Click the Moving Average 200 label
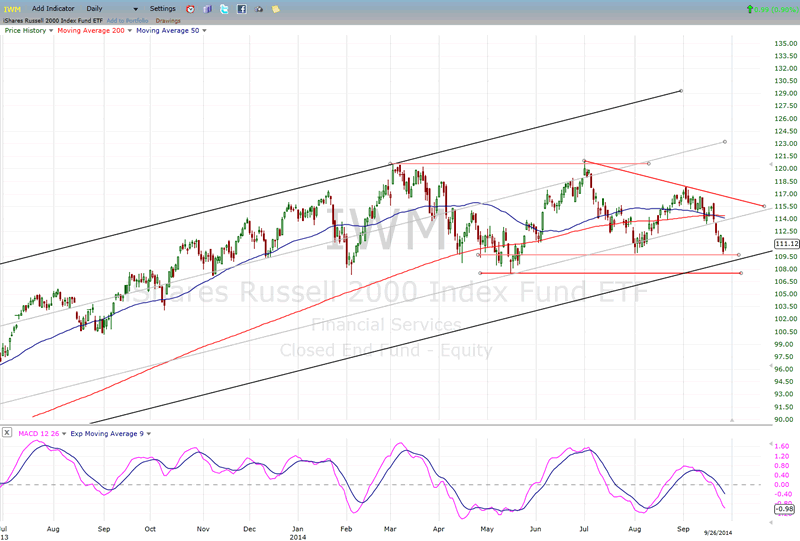 click(x=91, y=31)
